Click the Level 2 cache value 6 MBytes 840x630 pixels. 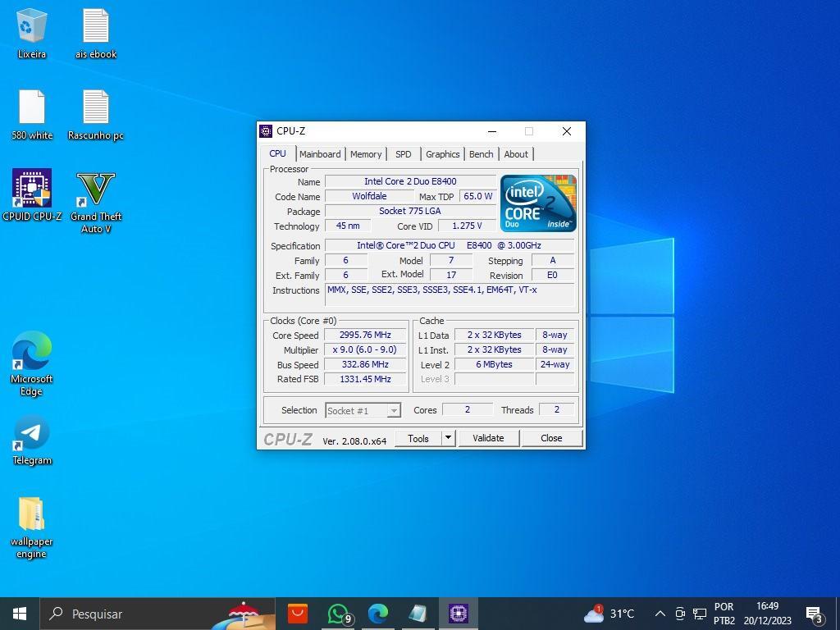494,364
